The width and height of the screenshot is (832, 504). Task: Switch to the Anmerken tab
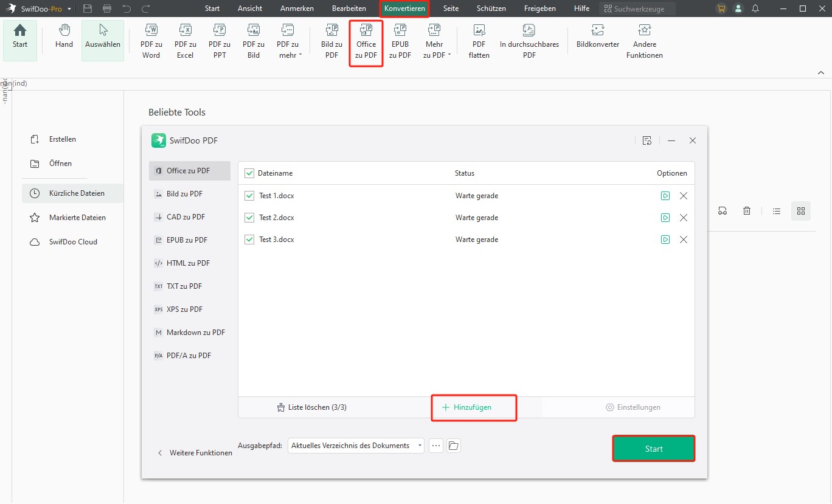tap(297, 9)
